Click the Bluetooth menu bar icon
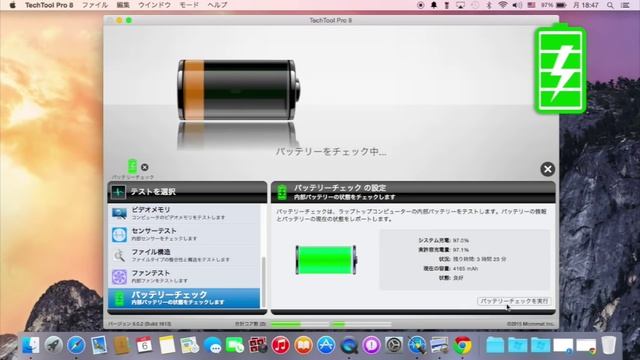The width and height of the screenshot is (640, 360). tap(489, 5)
